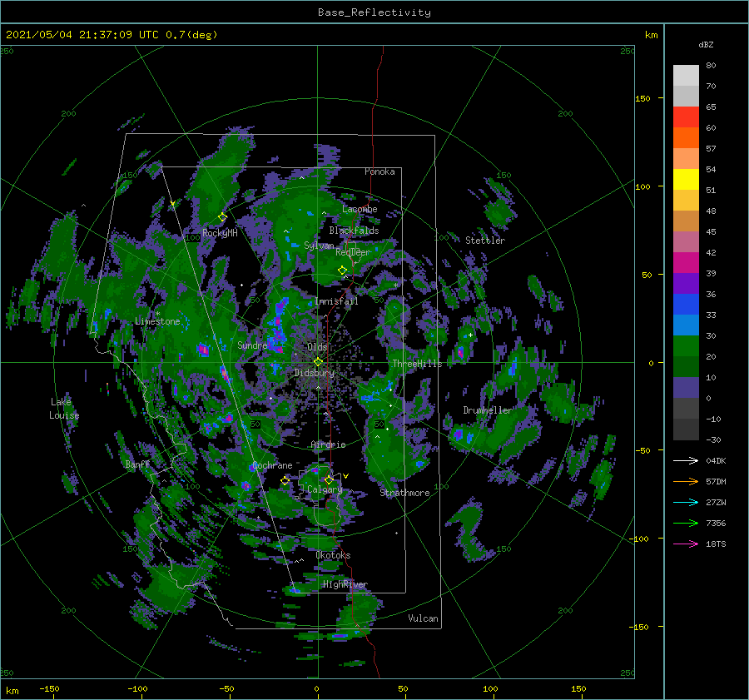Screen dimensions: 749x700
Task: Click the Sundre city label
Action: 252,345
